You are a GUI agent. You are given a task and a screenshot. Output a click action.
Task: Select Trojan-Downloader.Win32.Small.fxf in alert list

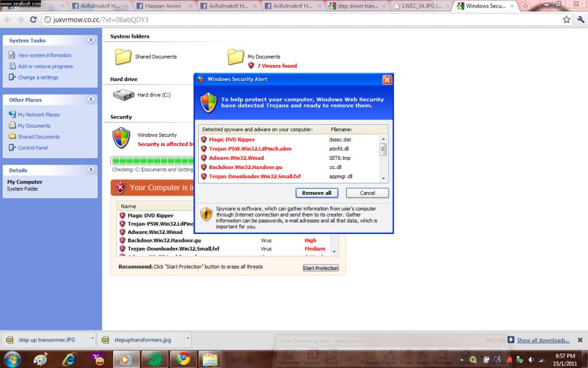[x=254, y=176]
